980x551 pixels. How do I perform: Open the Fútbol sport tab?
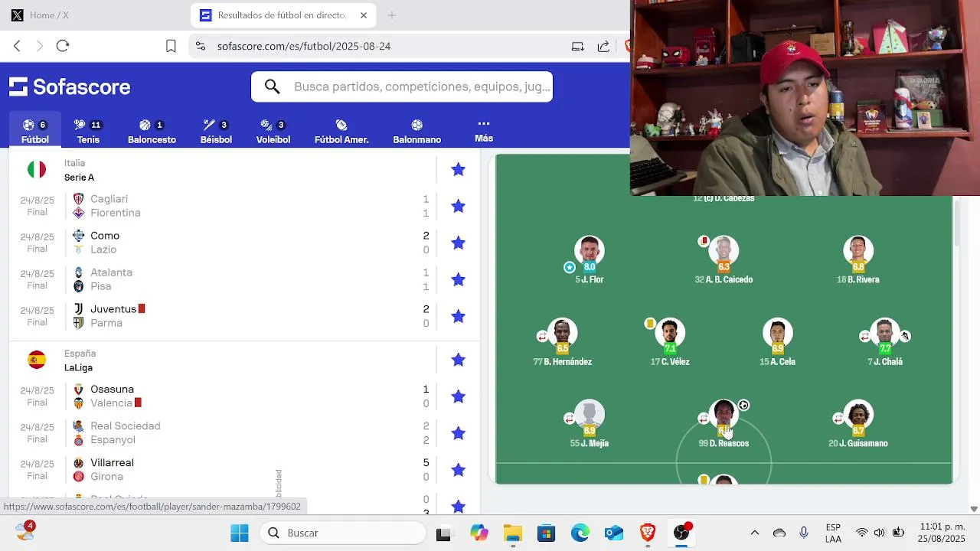34,132
